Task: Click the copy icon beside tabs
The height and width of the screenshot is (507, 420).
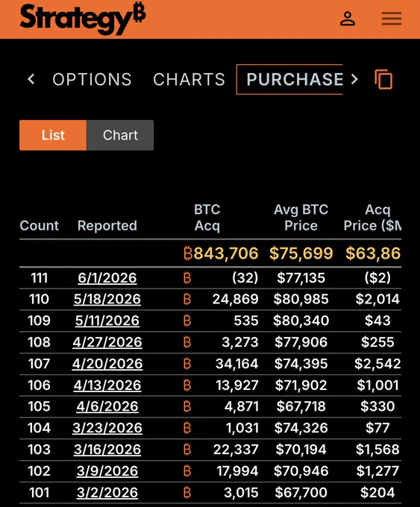Action: pyautogui.click(x=383, y=79)
